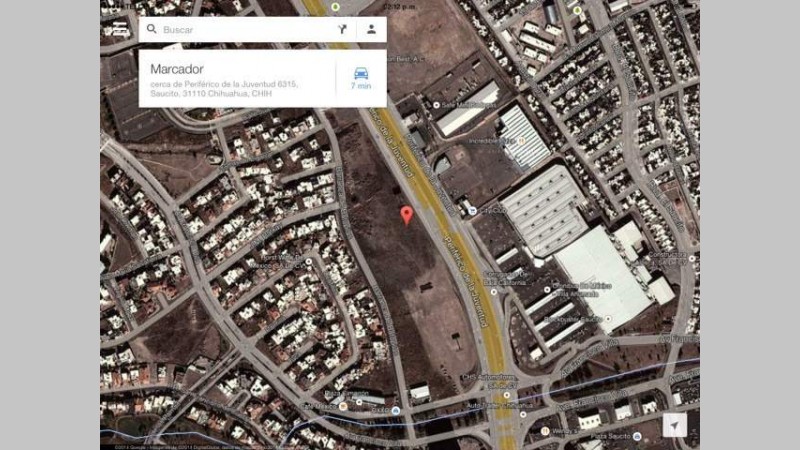This screenshot has width=800, height=450.
Task: Open the profile account icon
Action: (x=371, y=29)
